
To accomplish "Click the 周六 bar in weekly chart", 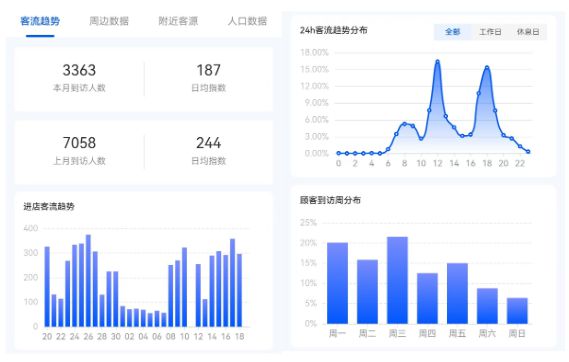I will 487,306.
